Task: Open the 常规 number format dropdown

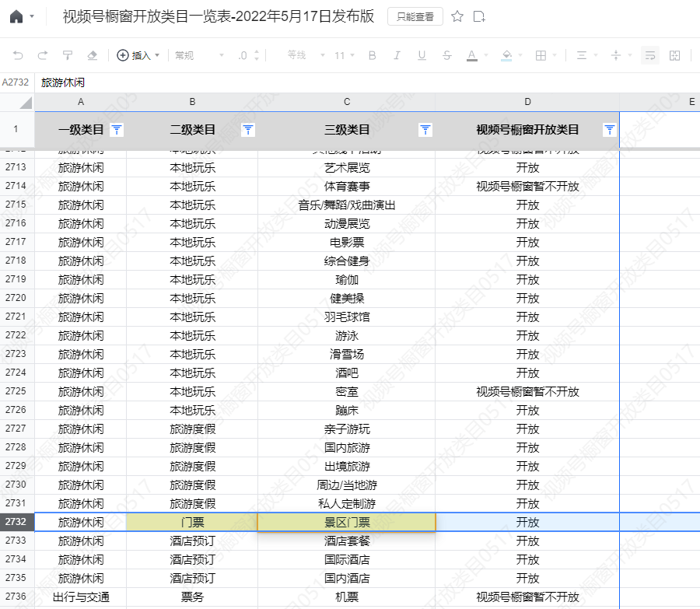Action: (199, 55)
